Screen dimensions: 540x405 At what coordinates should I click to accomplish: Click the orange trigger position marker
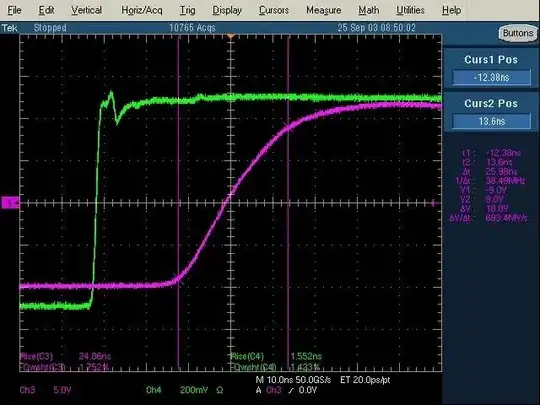[x=231, y=36]
